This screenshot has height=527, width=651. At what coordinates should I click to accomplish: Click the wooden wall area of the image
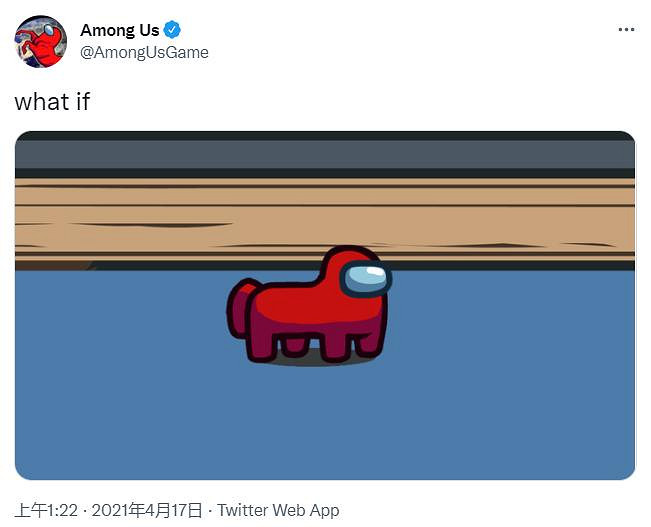click(x=325, y=219)
